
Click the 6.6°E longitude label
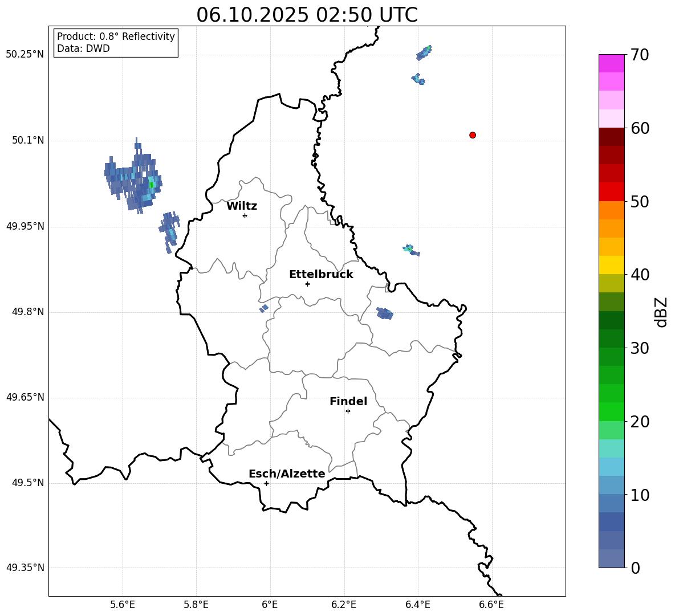(491, 605)
